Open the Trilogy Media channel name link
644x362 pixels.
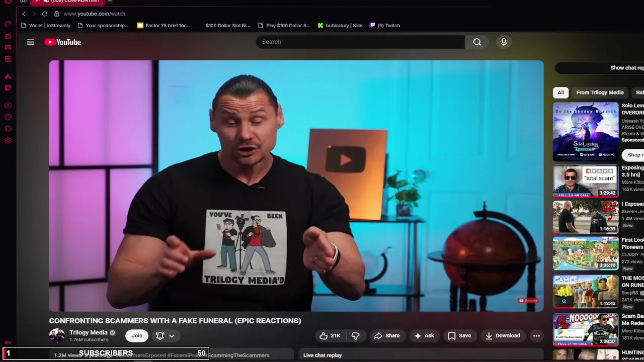point(89,332)
